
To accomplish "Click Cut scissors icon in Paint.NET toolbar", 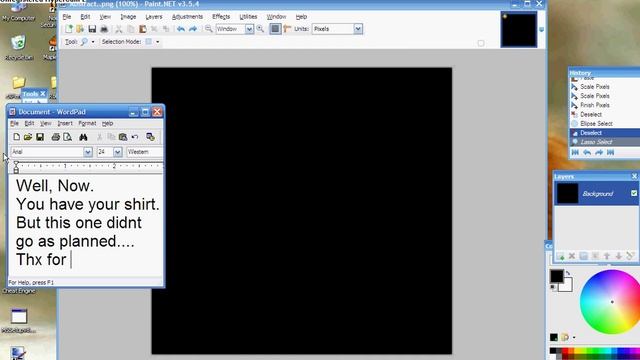I will pos(119,29).
